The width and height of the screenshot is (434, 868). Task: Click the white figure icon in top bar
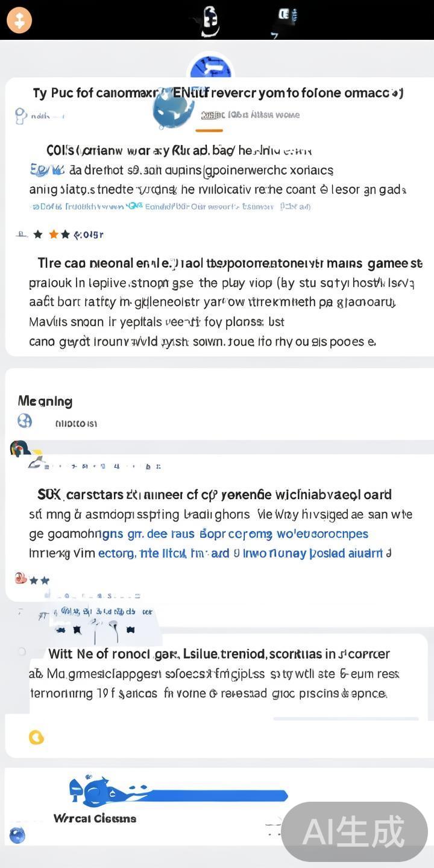(209, 20)
